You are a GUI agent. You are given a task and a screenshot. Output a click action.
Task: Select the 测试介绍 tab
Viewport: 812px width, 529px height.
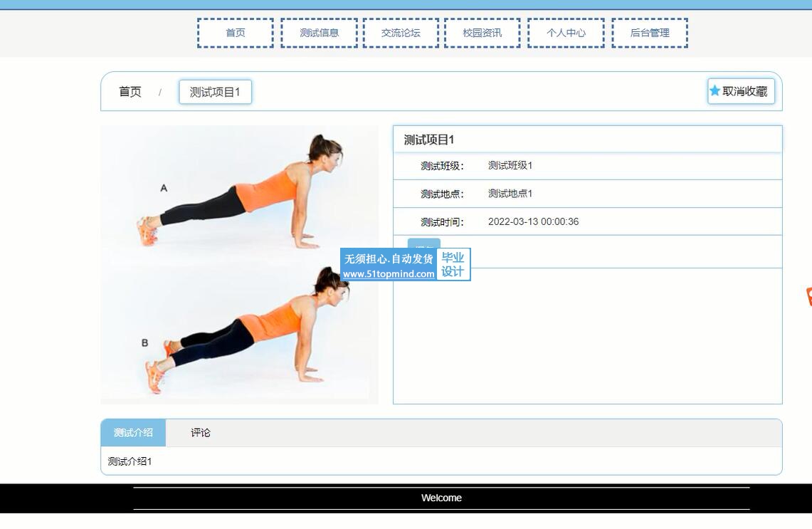pyautogui.click(x=133, y=433)
